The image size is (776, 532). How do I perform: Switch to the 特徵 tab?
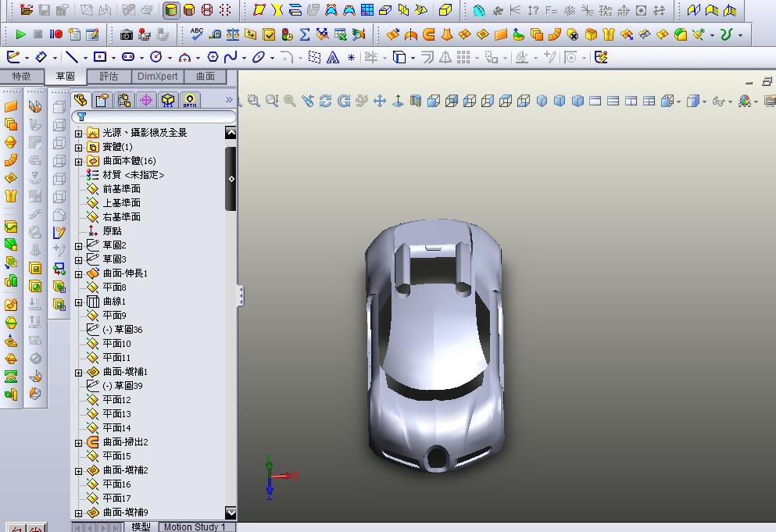[21, 77]
